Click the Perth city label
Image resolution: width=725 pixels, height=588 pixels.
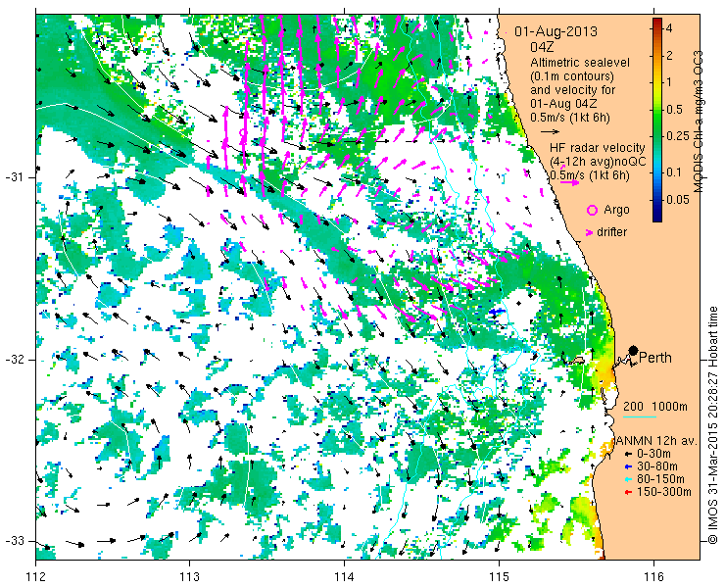[655, 358]
